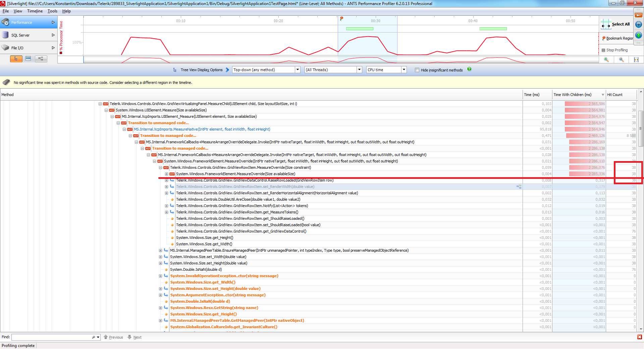Click the orange dot beside DoubleUtil.AreClose
Screen dimensions: 644x349
[172, 199]
